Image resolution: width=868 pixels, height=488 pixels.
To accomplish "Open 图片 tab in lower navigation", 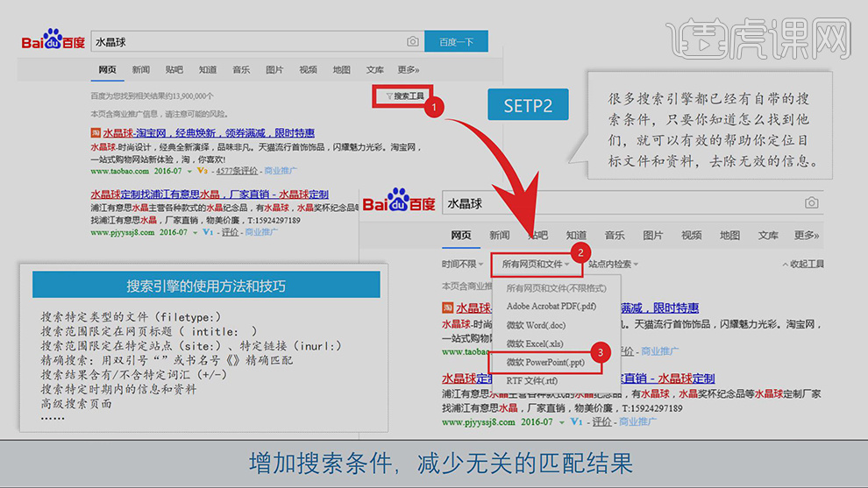I will coord(653,236).
